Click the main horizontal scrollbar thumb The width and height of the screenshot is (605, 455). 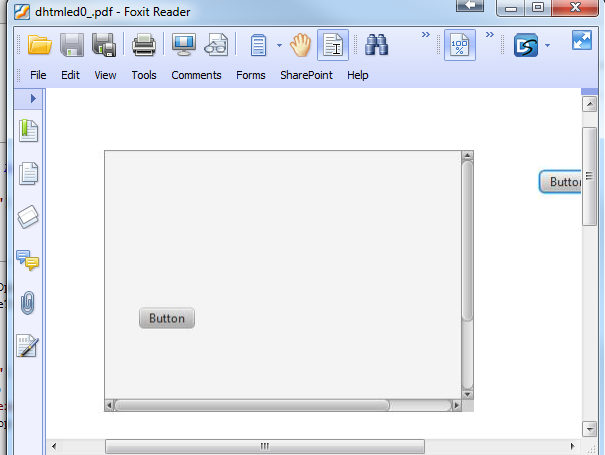[265, 447]
